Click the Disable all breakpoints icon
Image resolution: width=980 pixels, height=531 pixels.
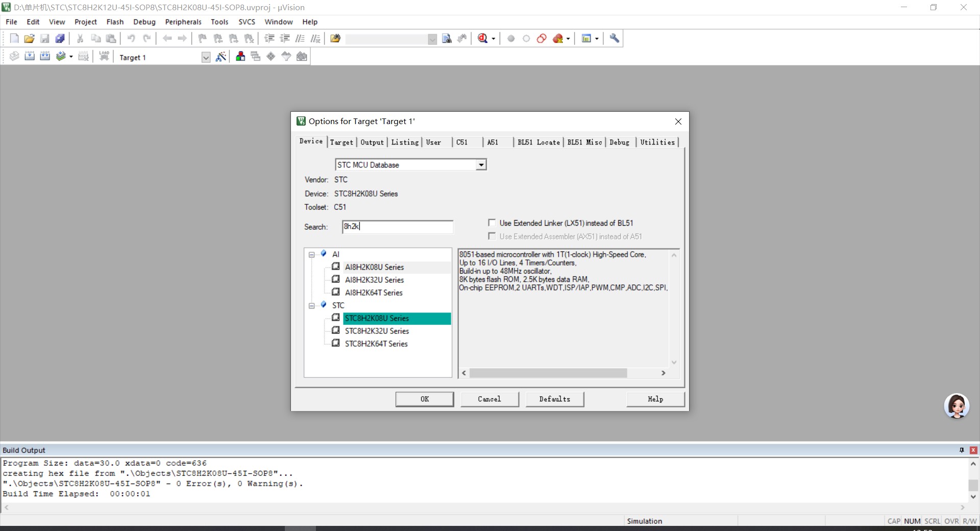(542, 38)
